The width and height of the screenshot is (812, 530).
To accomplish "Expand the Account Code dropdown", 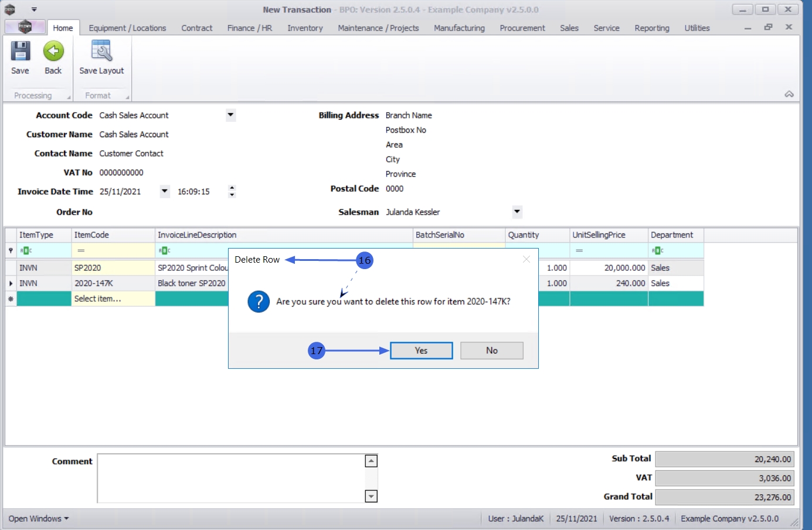I will (230, 115).
